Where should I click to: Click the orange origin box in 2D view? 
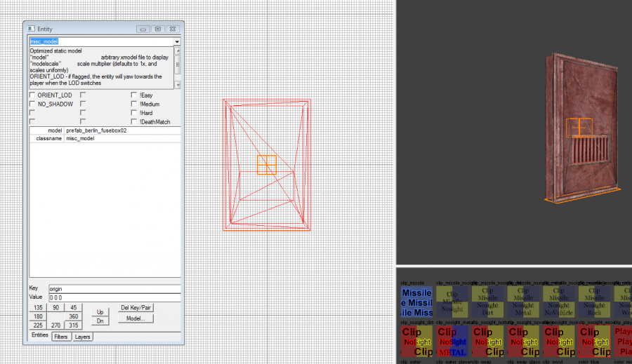click(x=266, y=165)
